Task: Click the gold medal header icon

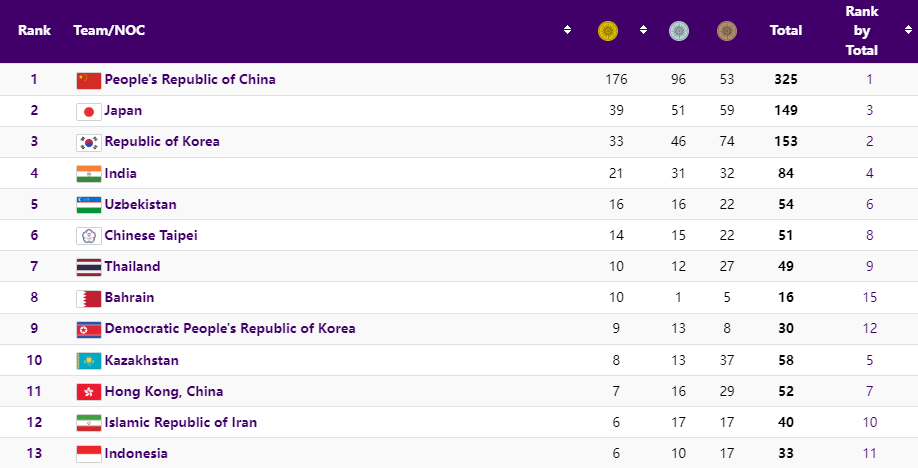Action: (x=608, y=30)
